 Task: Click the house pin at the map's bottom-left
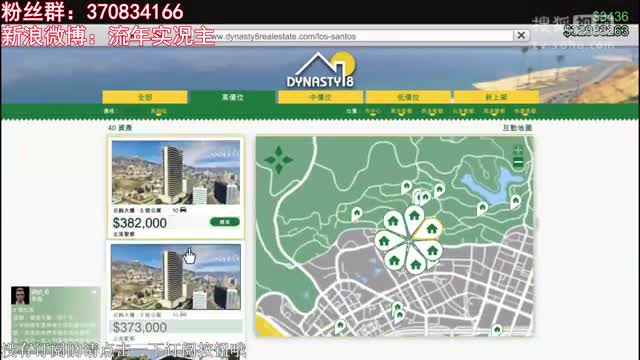(x=340, y=327)
